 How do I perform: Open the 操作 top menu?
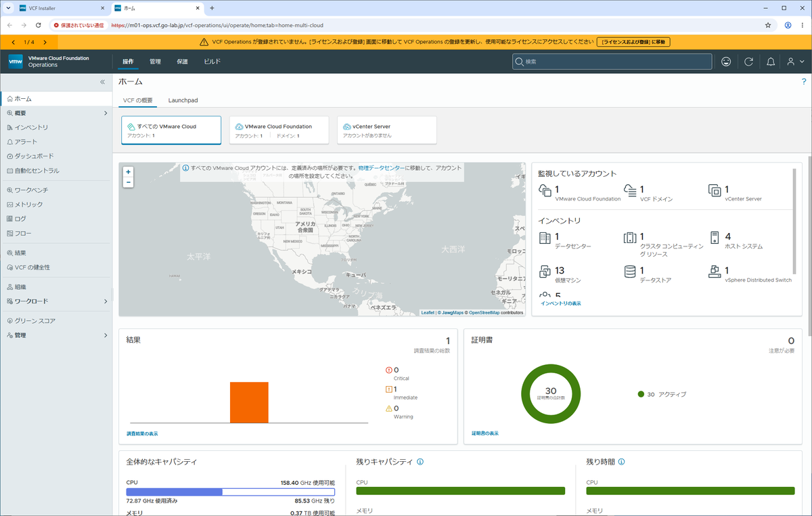pyautogui.click(x=128, y=62)
